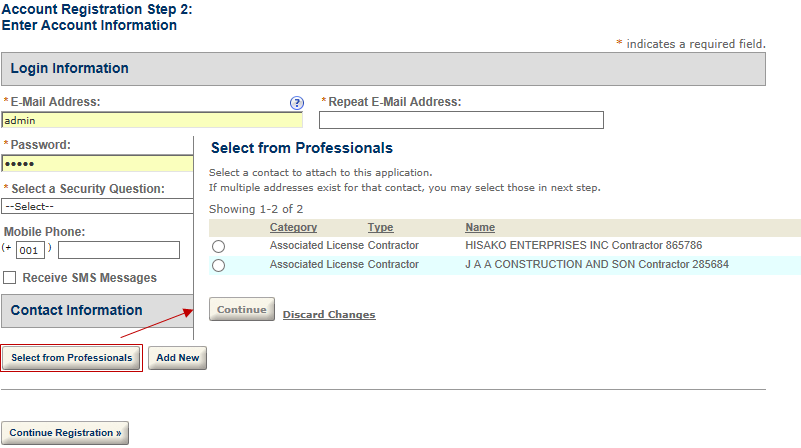This screenshot has width=801, height=448.
Task: Click into the Password field
Action: (97, 164)
